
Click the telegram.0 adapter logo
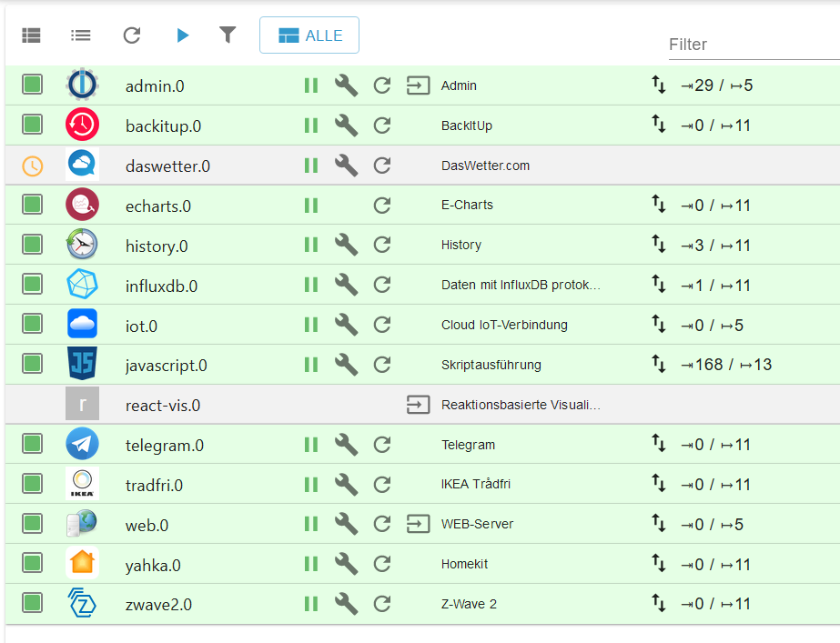(82, 445)
